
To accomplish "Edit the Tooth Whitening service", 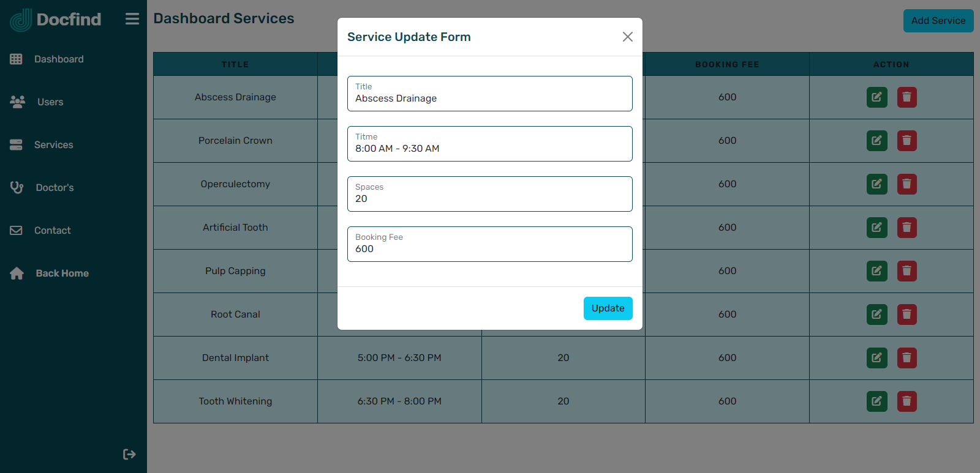I will [x=877, y=401].
